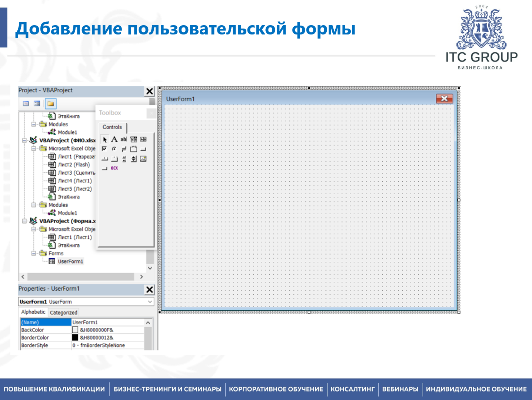Choose the OptionButton control in Toolbox

(114, 149)
